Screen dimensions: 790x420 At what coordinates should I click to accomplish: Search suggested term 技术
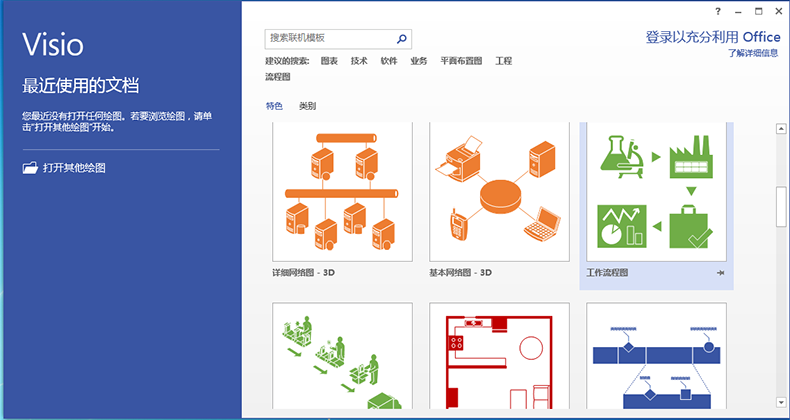[x=359, y=61]
